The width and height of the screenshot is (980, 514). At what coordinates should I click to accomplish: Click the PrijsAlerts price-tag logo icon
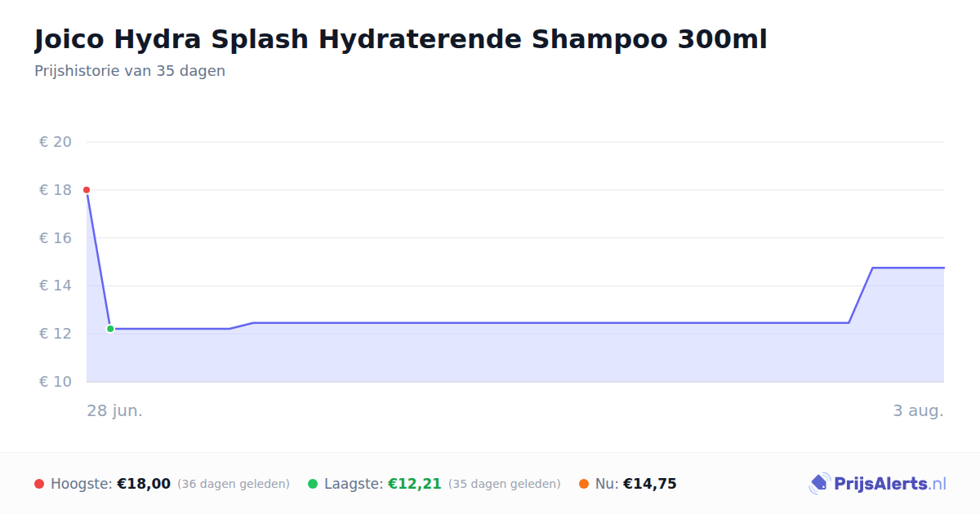pyautogui.click(x=819, y=484)
